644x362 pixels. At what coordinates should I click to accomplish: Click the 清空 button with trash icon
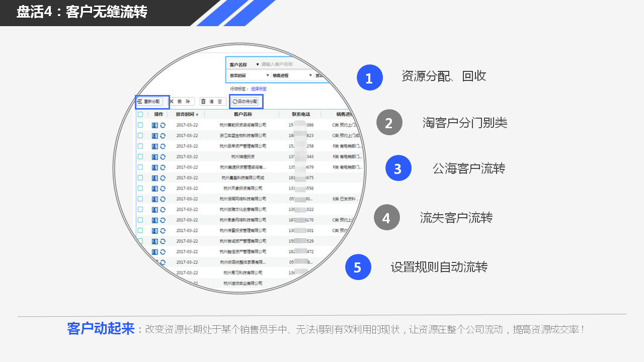click(212, 102)
